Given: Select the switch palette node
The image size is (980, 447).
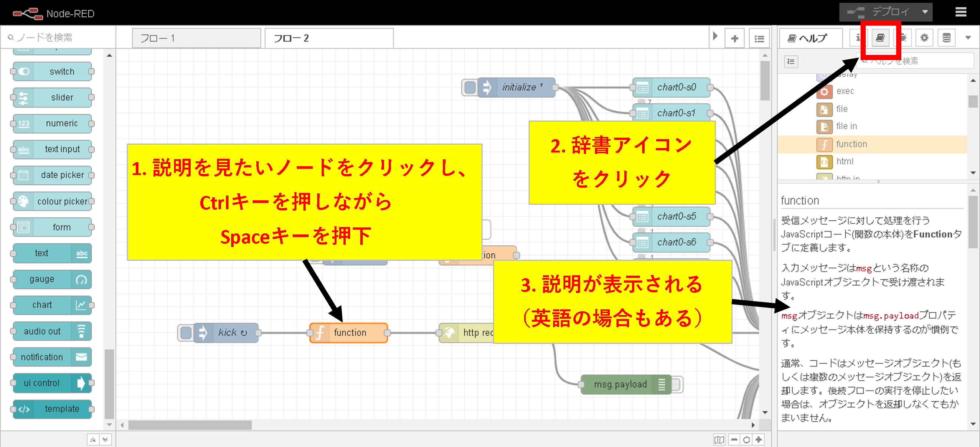Looking at the screenshot, I should [x=53, y=72].
